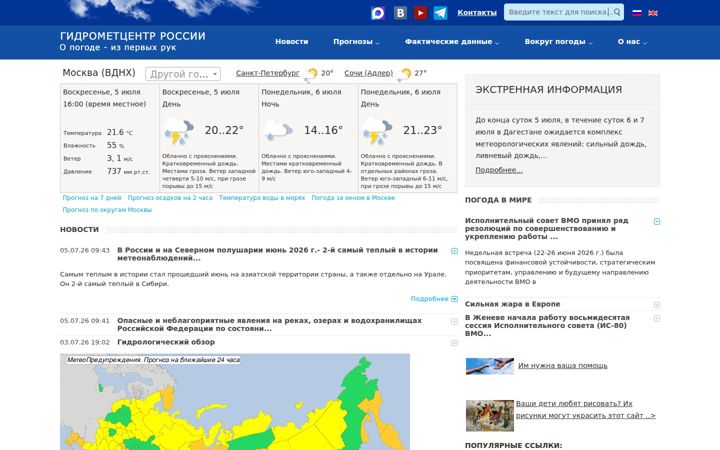Go to the Новости section

coord(292,42)
